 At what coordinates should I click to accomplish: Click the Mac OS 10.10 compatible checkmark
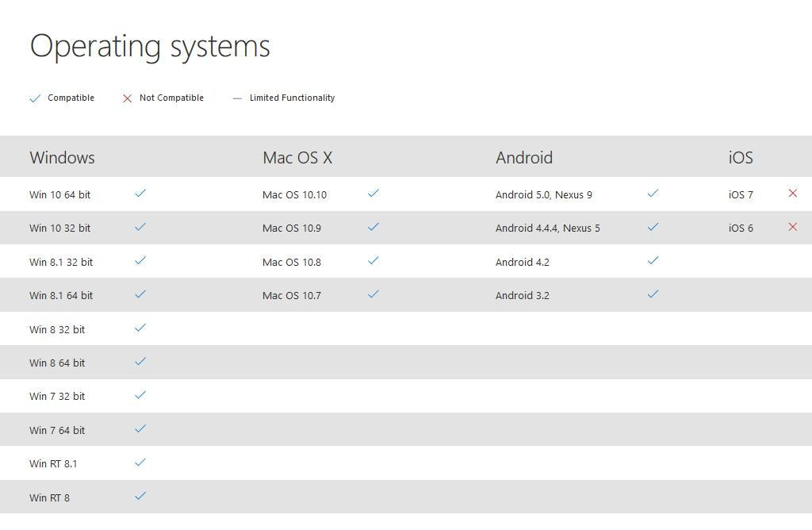373,193
